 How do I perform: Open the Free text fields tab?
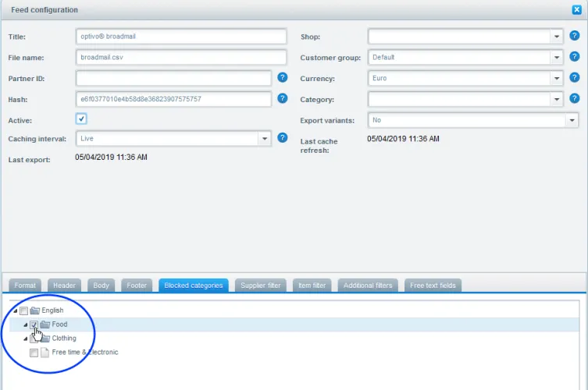433,285
